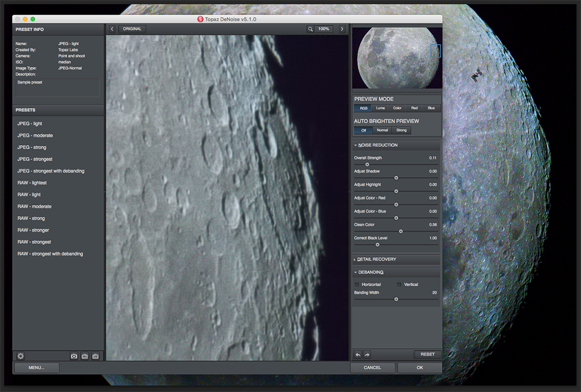Set preview mode to Color

coord(397,108)
